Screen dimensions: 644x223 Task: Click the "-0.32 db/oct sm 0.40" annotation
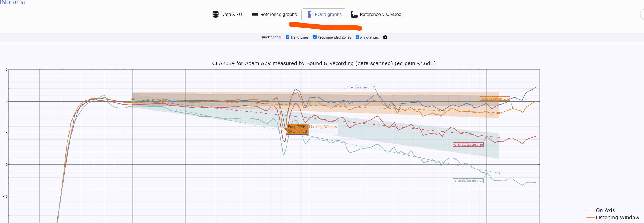click(x=495, y=99)
